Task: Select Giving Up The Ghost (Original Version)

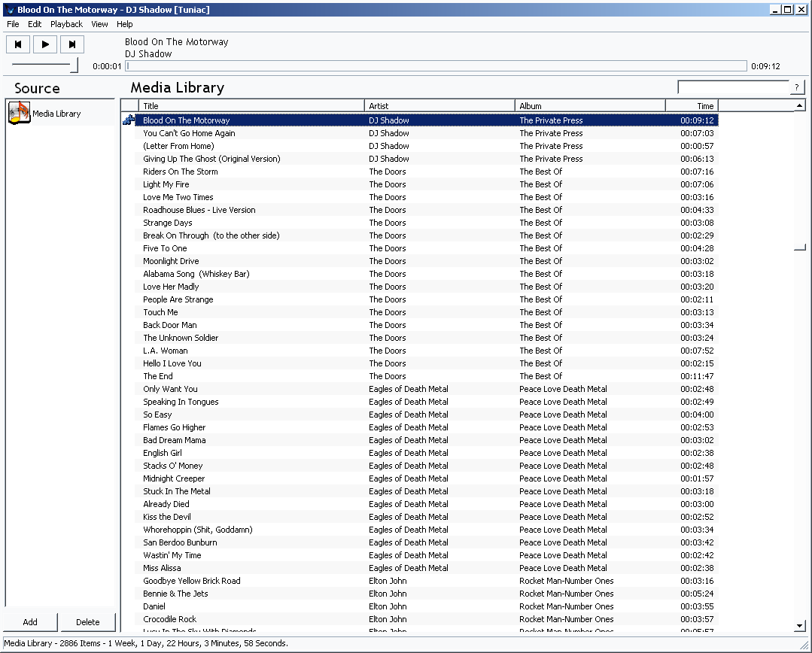Action: point(427,159)
